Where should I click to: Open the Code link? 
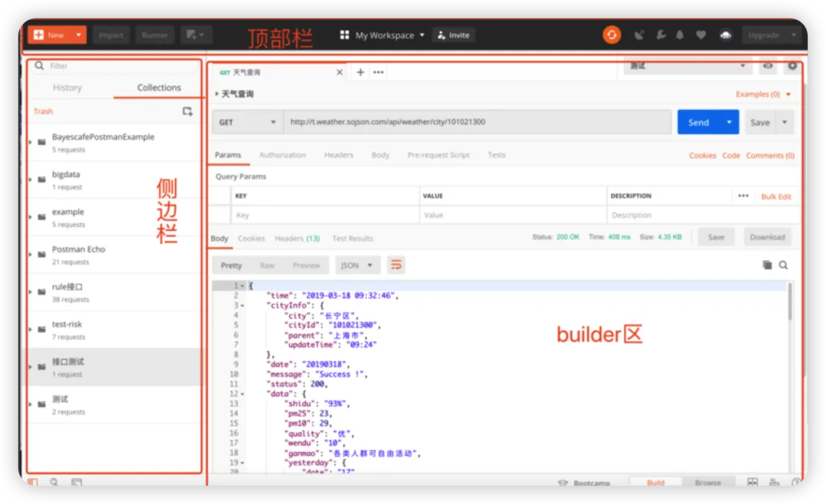(x=730, y=155)
